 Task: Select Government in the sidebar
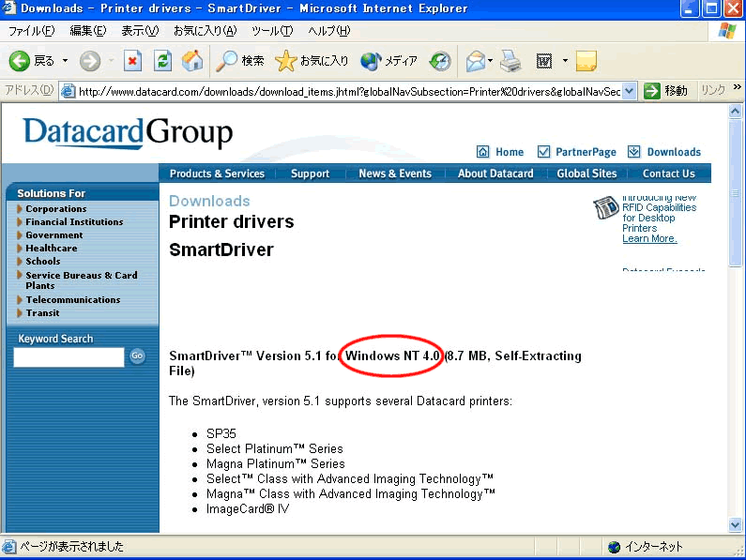point(54,235)
